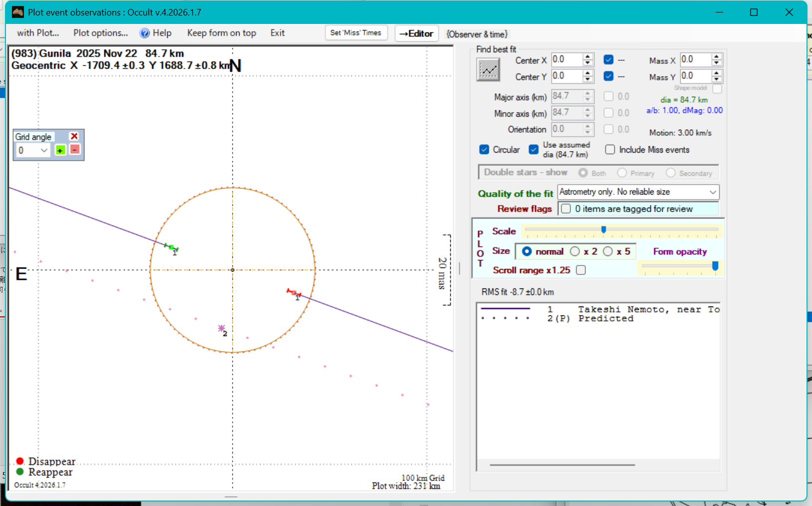Image resolution: width=812 pixels, height=506 pixels.
Task: Open the with Plot... menu
Action: tap(38, 33)
